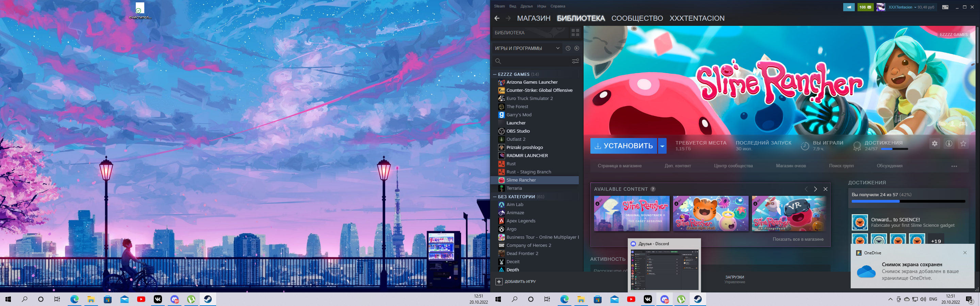Click the plus icon beside Добавить игру

point(499,282)
